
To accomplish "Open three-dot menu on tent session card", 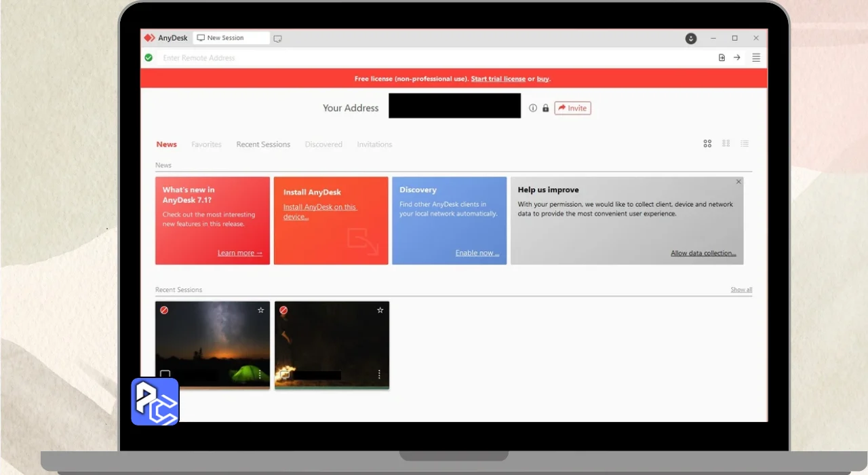I will (x=260, y=375).
